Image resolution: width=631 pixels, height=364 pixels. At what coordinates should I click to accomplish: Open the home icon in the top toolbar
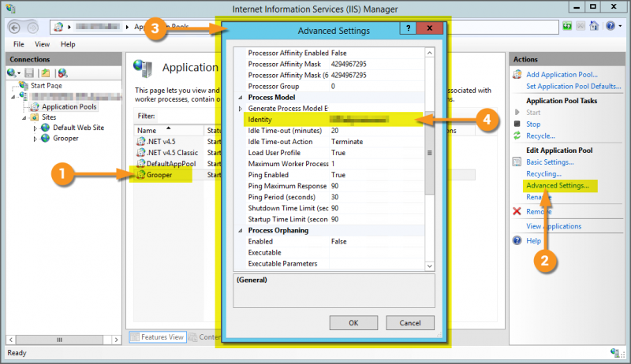pos(594,26)
